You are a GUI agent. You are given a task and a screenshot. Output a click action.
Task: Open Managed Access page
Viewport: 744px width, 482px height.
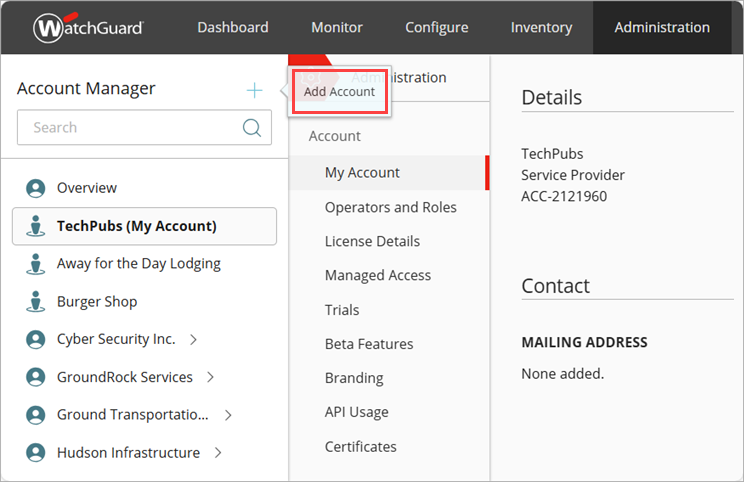click(x=378, y=276)
